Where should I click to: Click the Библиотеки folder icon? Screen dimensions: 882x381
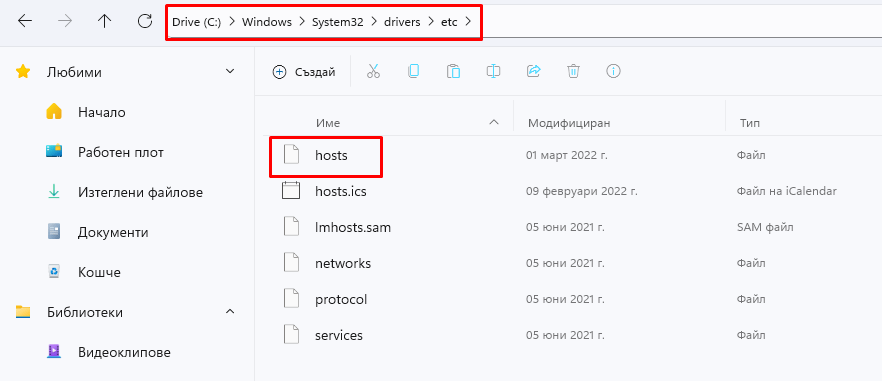(x=22, y=312)
